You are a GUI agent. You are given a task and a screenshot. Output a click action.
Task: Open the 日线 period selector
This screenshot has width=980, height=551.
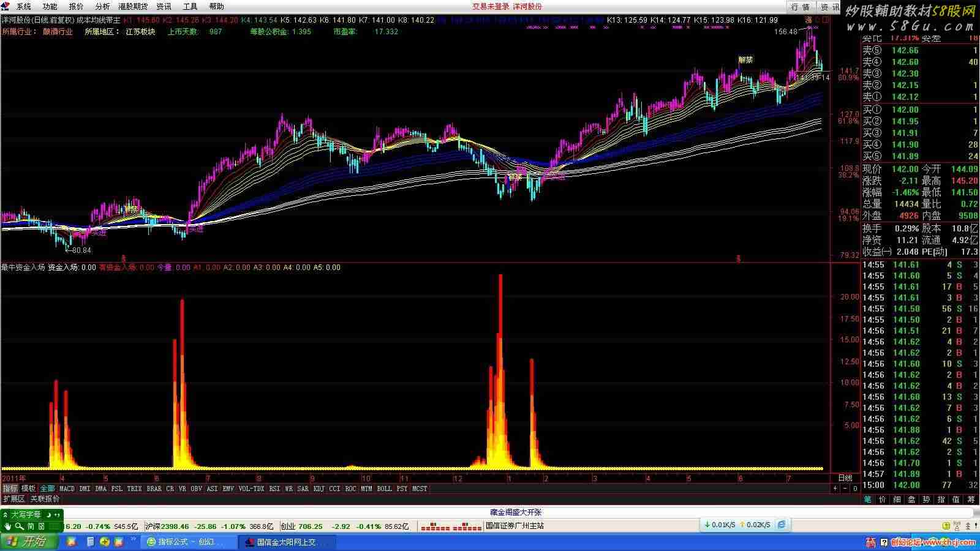845,478
